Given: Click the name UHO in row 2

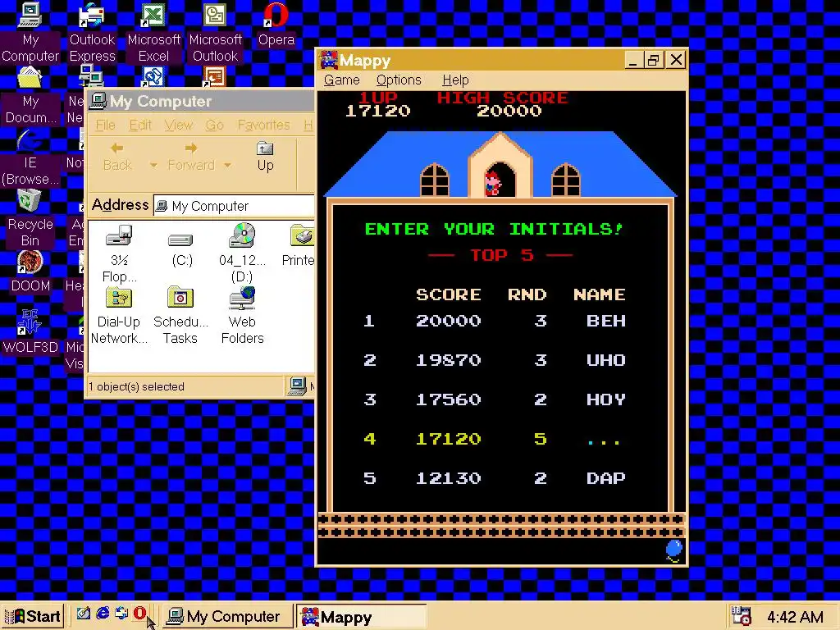Looking at the screenshot, I should coord(606,360).
